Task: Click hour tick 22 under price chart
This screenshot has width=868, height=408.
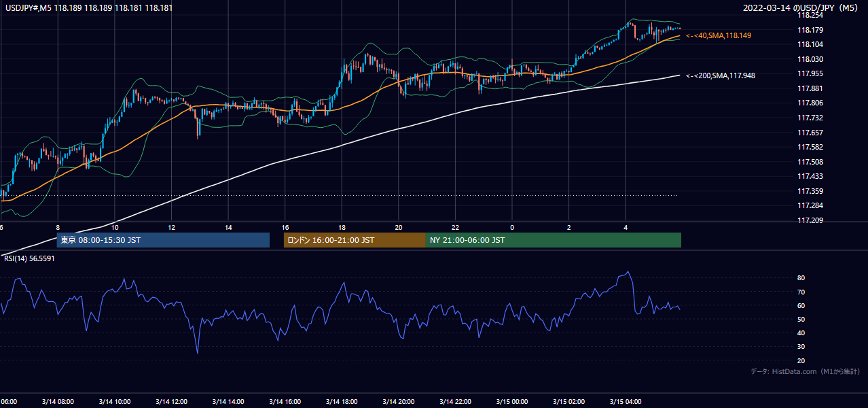Action: point(456,228)
